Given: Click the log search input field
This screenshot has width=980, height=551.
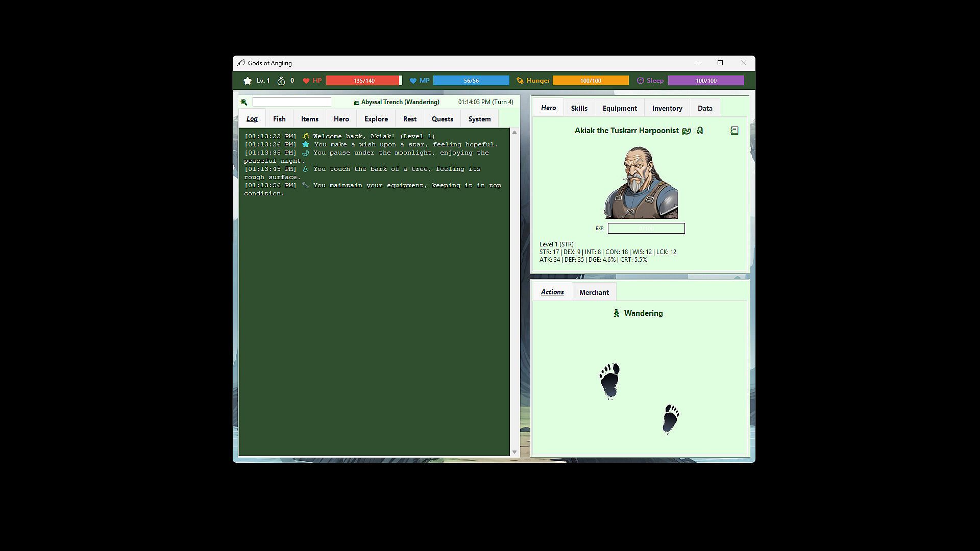Looking at the screenshot, I should click(x=292, y=102).
